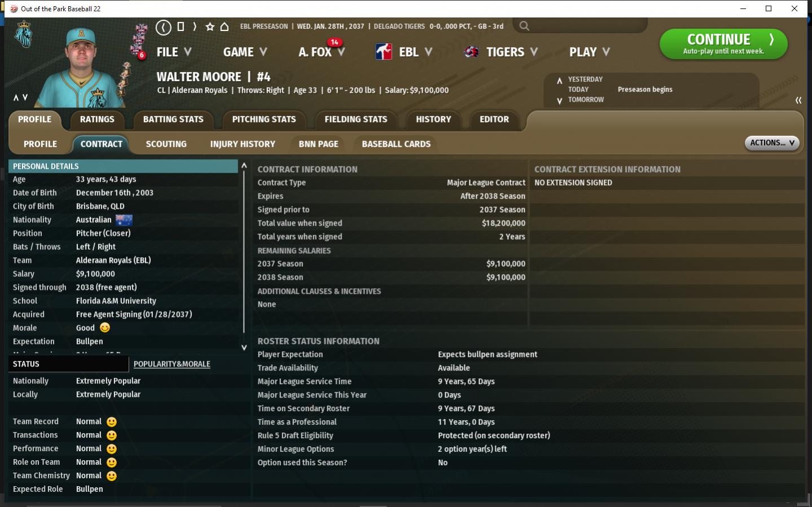The width and height of the screenshot is (812, 507).
Task: Open the SCOUTING sub-tab
Action: (166, 144)
